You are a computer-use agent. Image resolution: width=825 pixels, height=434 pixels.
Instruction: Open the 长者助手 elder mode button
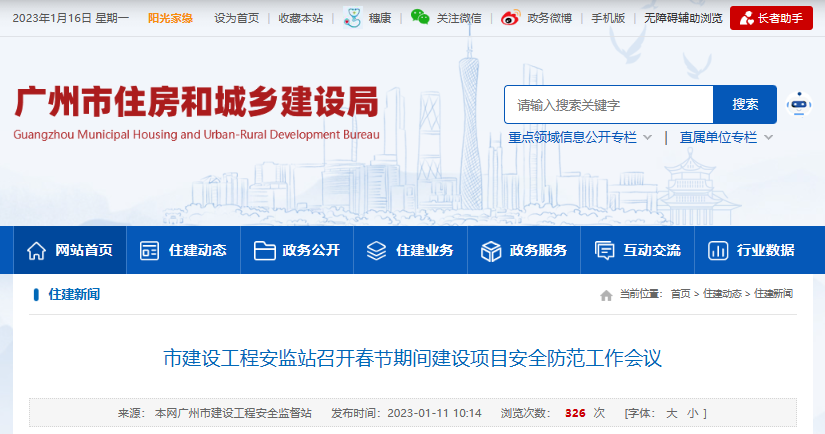771,18
